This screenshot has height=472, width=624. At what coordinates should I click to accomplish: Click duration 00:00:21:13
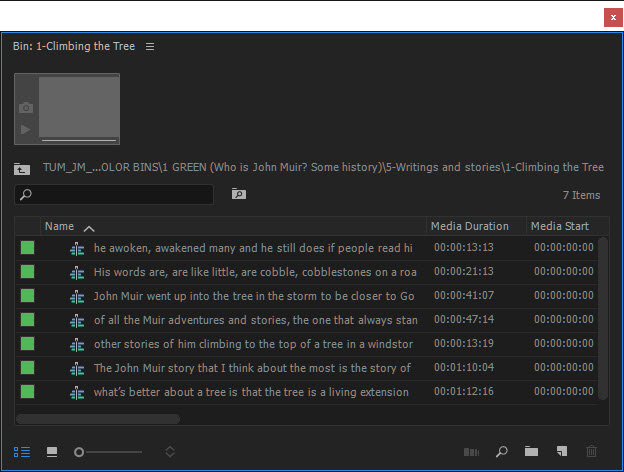pyautogui.click(x=464, y=271)
